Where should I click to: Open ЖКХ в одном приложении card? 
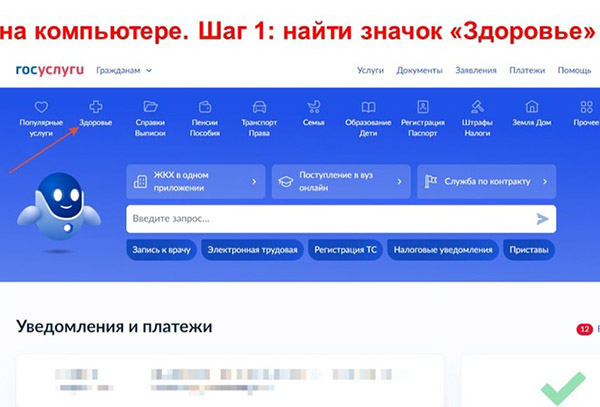(196, 182)
